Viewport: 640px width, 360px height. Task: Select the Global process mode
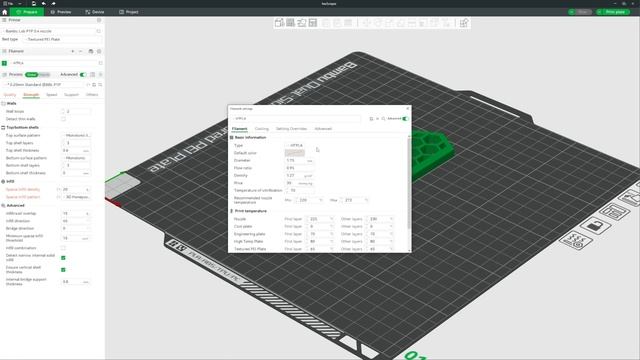point(31,75)
